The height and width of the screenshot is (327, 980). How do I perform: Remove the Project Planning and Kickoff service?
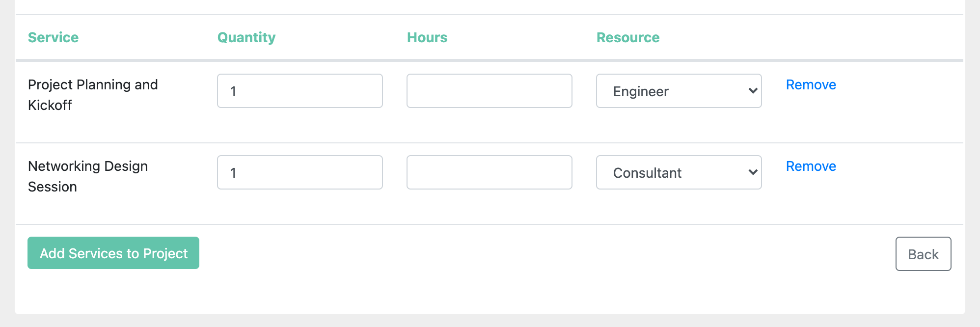[x=811, y=84]
